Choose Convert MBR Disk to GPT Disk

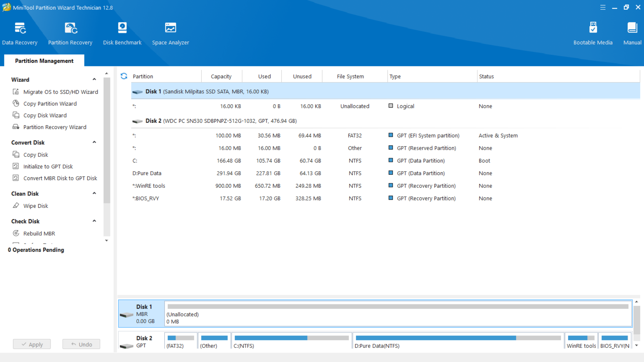coord(60,178)
